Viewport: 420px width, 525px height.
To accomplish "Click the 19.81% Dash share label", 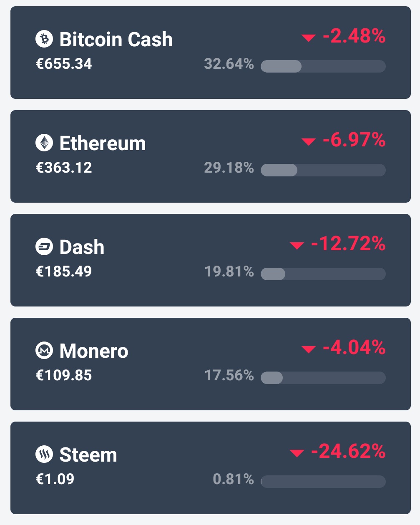I will pos(229,271).
